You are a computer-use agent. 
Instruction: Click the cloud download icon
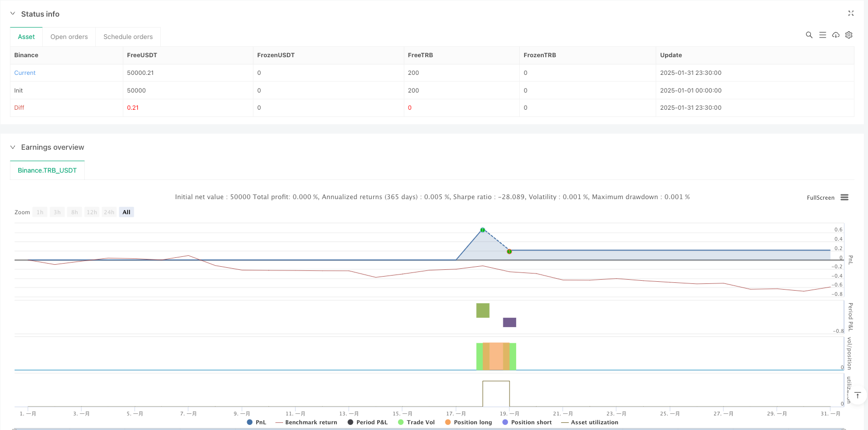pyautogui.click(x=836, y=35)
